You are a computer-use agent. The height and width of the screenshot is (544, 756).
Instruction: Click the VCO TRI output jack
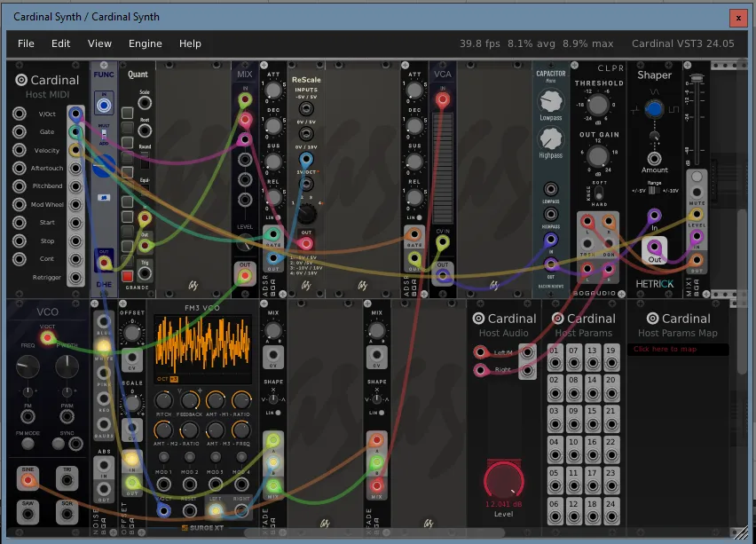pyautogui.click(x=67, y=480)
